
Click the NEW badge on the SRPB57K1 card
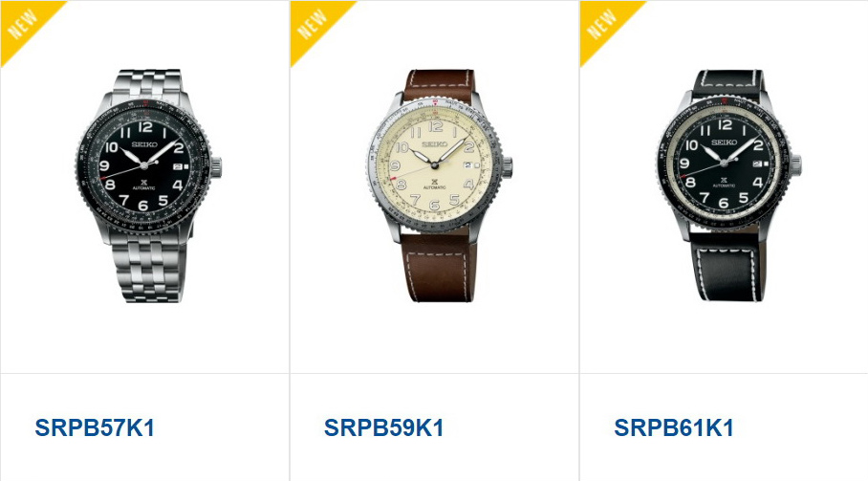pos(23,24)
